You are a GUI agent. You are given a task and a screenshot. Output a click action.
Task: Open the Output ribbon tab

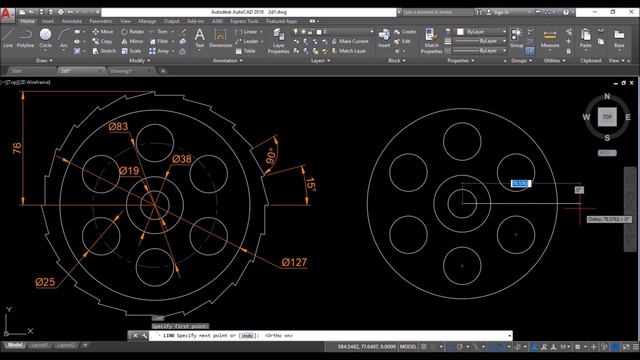tap(171, 21)
